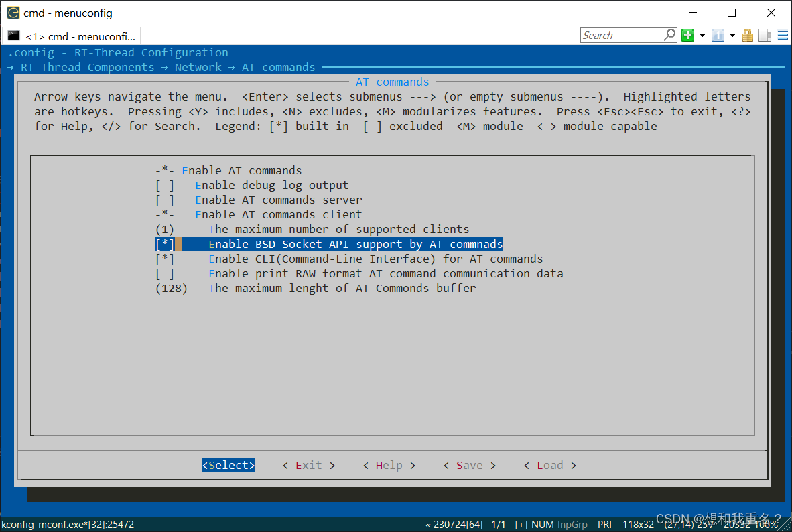
Task: Click inside the Search input field
Action: (x=623, y=35)
